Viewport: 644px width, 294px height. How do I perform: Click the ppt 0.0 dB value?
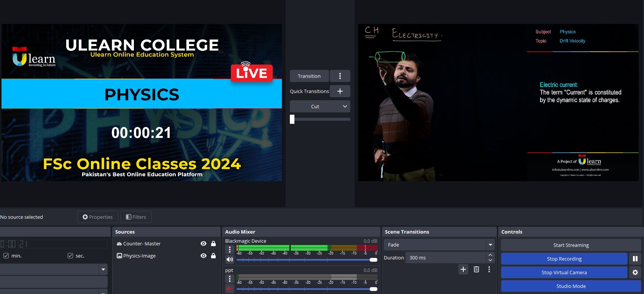[x=370, y=270]
